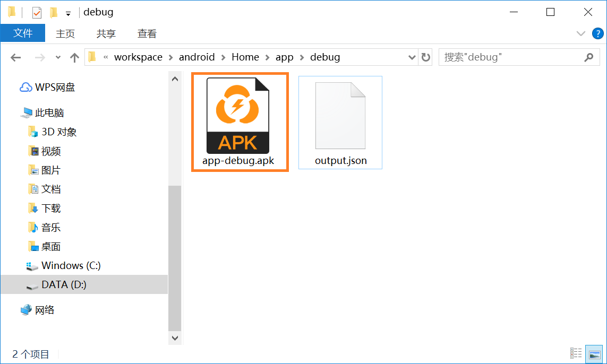Viewport: 607px width, 364px height.
Task: Click the android breadcrumb
Action: click(196, 57)
